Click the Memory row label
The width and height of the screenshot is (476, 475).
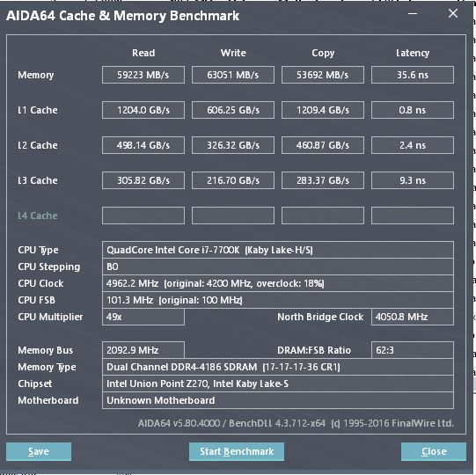pos(36,75)
